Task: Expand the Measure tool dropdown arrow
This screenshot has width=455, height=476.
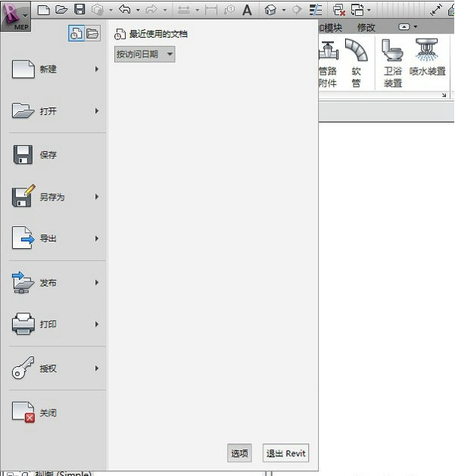Action: pos(198,10)
